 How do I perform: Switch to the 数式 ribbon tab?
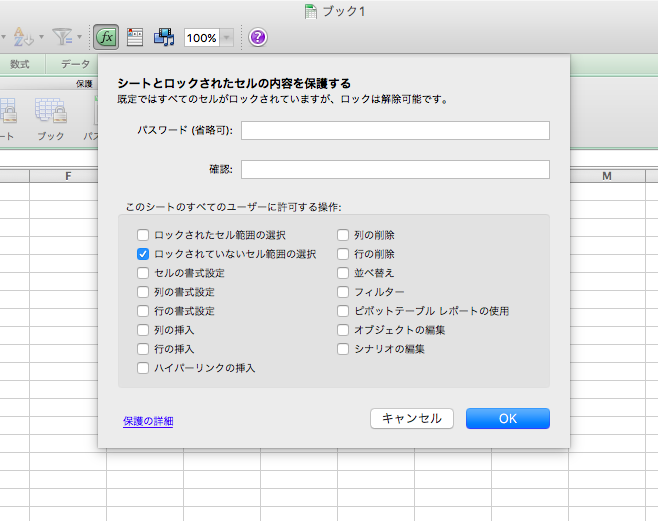click(20, 63)
